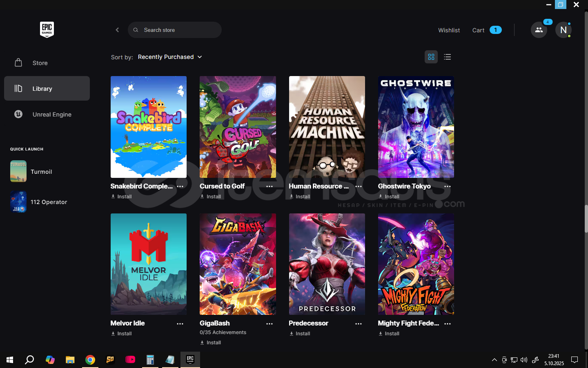Screen dimensions: 588x368
Task: Install Predecessor
Action: [x=300, y=334]
